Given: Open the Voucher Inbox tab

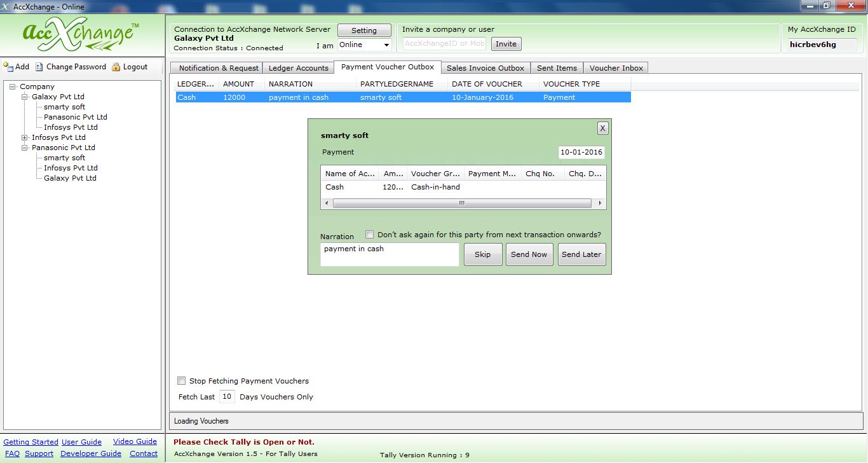Looking at the screenshot, I should 616,68.
